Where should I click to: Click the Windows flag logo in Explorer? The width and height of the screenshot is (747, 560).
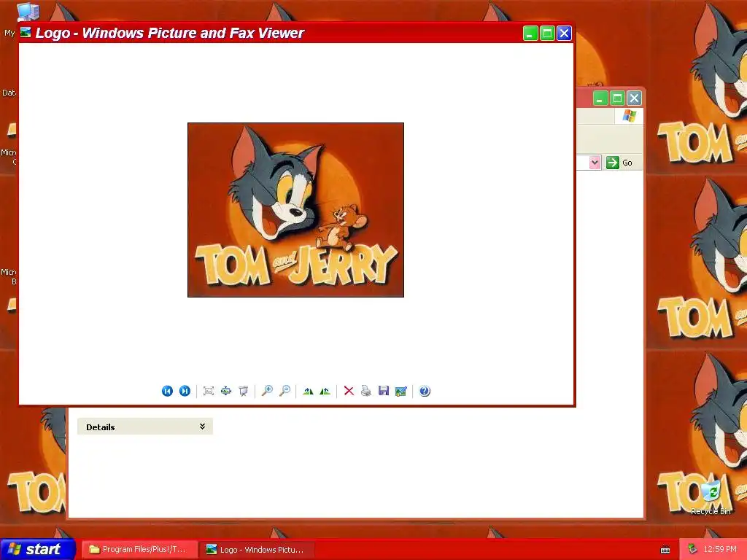click(629, 116)
